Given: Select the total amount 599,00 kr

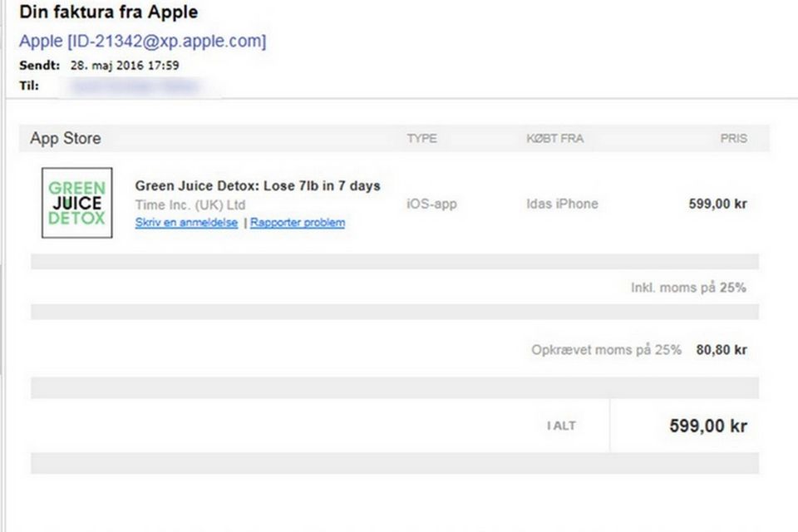Looking at the screenshot, I should pyautogui.click(x=708, y=426).
